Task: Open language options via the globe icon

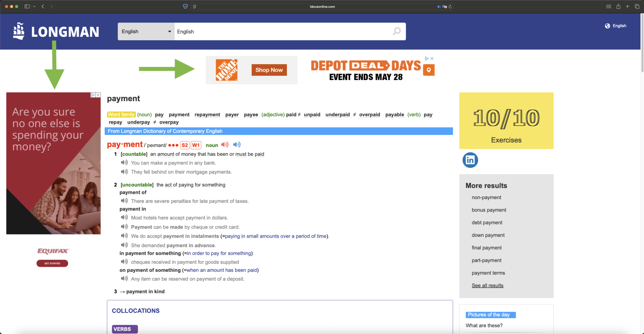Action: click(x=608, y=26)
